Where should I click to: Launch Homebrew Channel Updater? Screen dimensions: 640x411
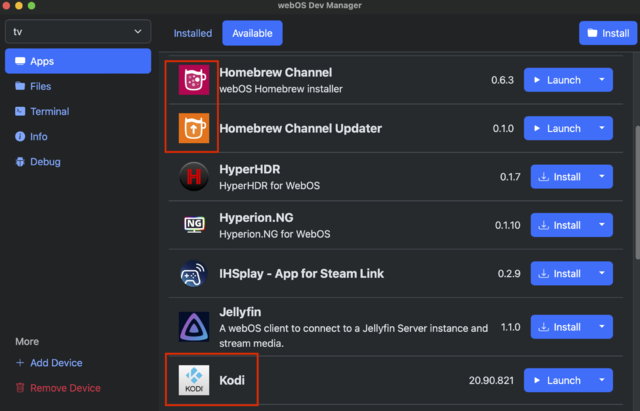click(558, 128)
